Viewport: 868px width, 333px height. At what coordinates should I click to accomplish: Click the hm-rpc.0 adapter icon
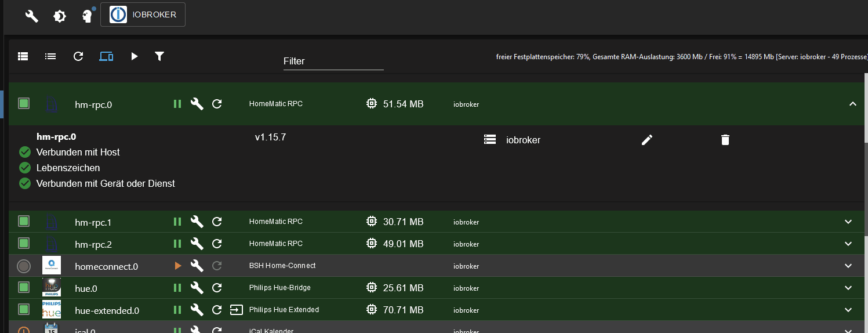pyautogui.click(x=52, y=104)
